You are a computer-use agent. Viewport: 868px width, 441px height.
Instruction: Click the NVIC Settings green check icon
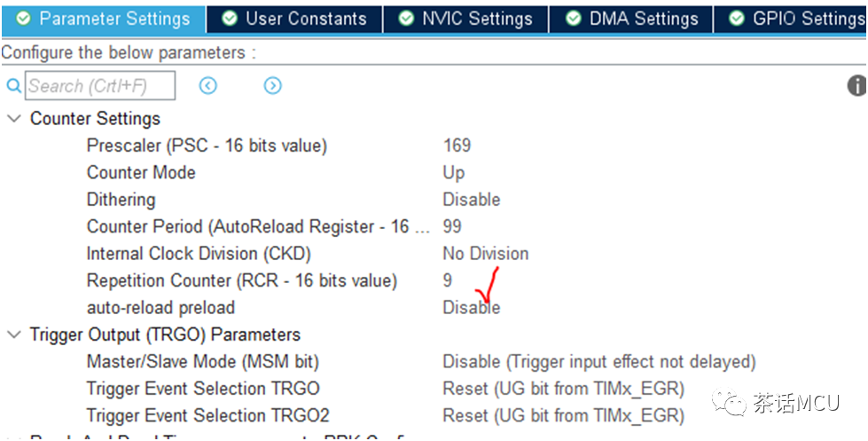(406, 19)
